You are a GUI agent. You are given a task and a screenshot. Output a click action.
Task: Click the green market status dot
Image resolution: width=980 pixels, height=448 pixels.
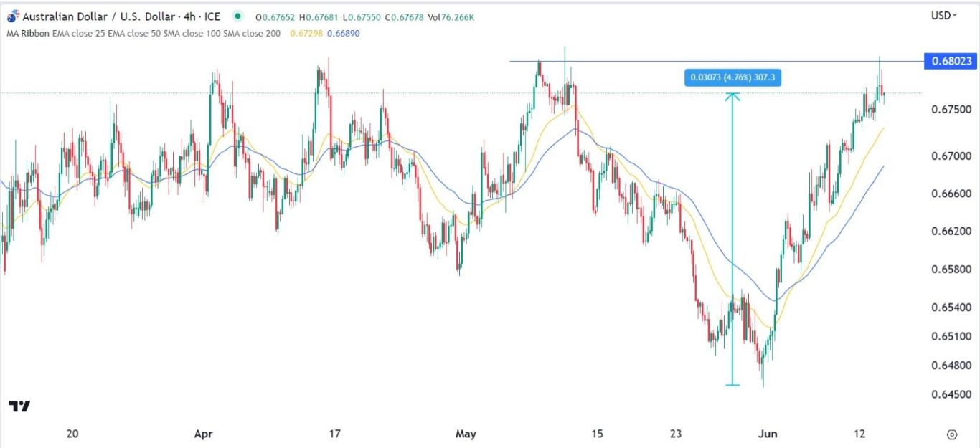[x=237, y=17]
